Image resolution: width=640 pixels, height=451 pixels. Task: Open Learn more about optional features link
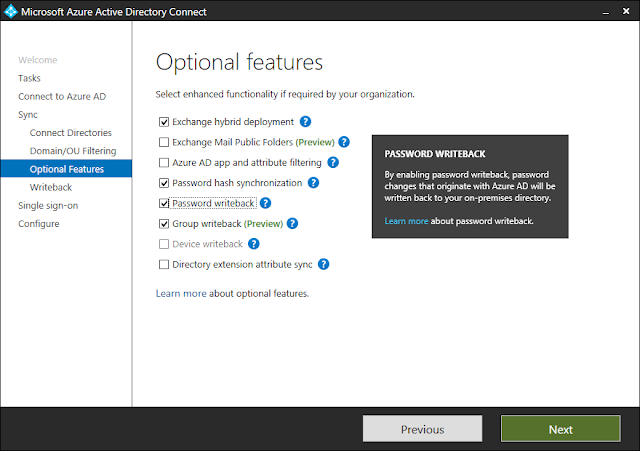181,294
